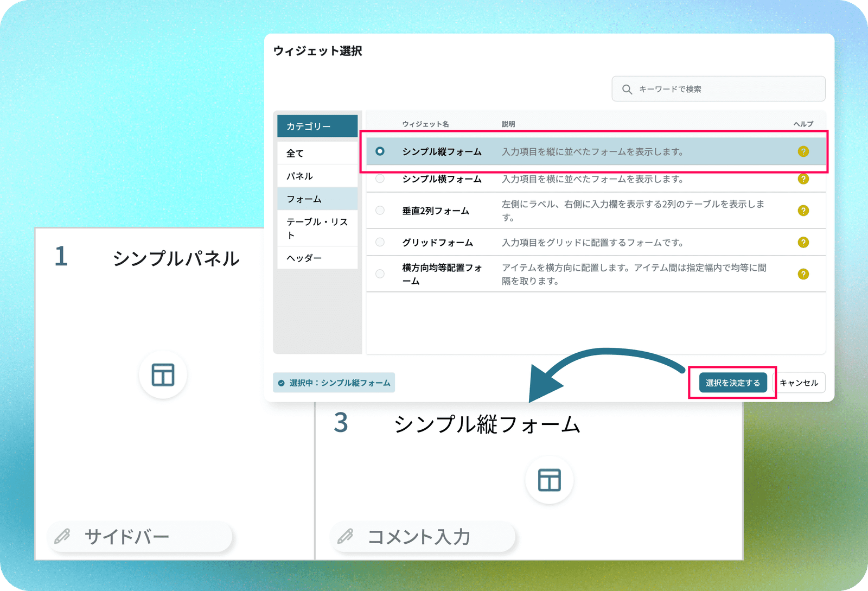Open help for シンプル縦フォーム widget
The height and width of the screenshot is (591, 868).
click(x=803, y=152)
